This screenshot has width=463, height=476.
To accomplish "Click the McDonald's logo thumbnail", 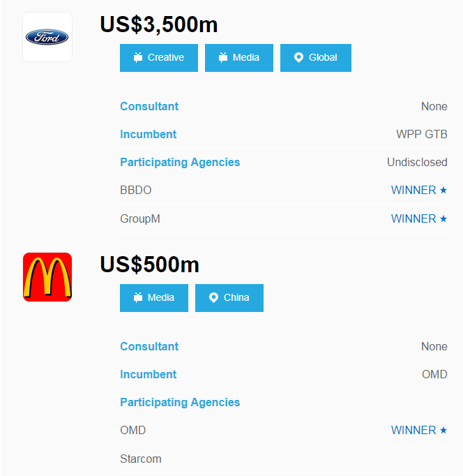I will [47, 277].
